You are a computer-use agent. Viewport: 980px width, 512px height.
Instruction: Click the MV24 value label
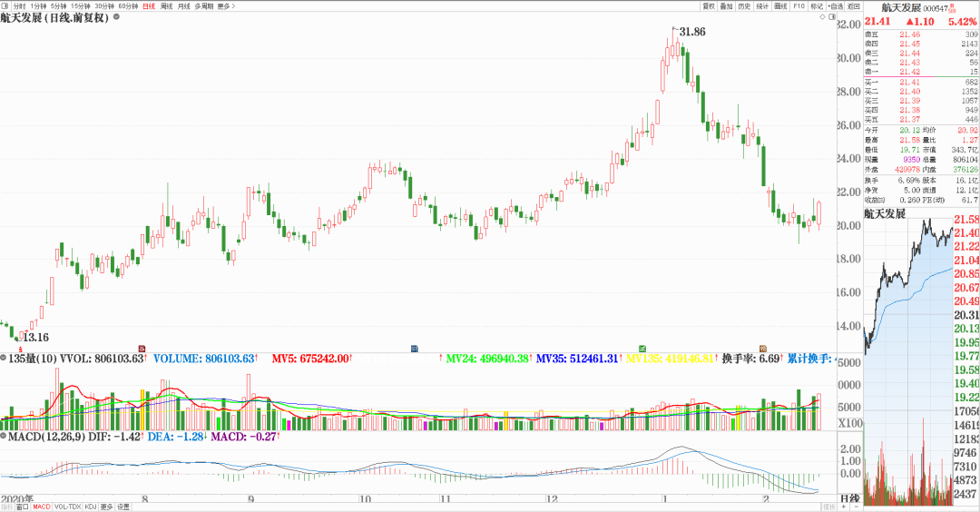click(x=487, y=359)
